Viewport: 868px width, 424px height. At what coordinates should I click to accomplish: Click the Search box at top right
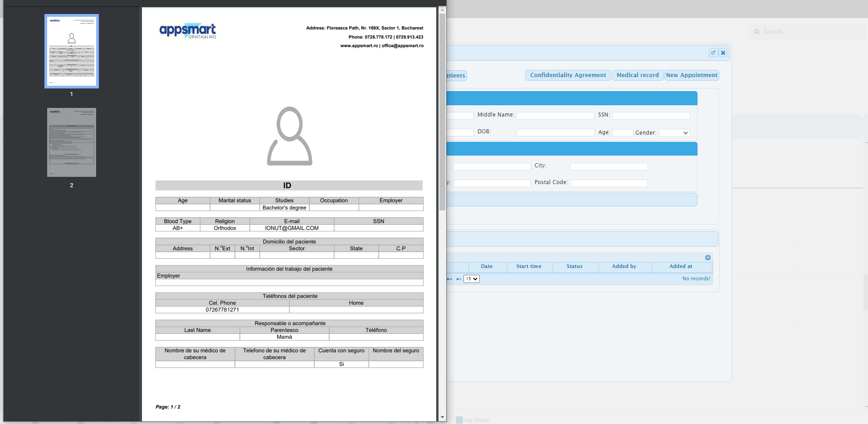point(807,32)
